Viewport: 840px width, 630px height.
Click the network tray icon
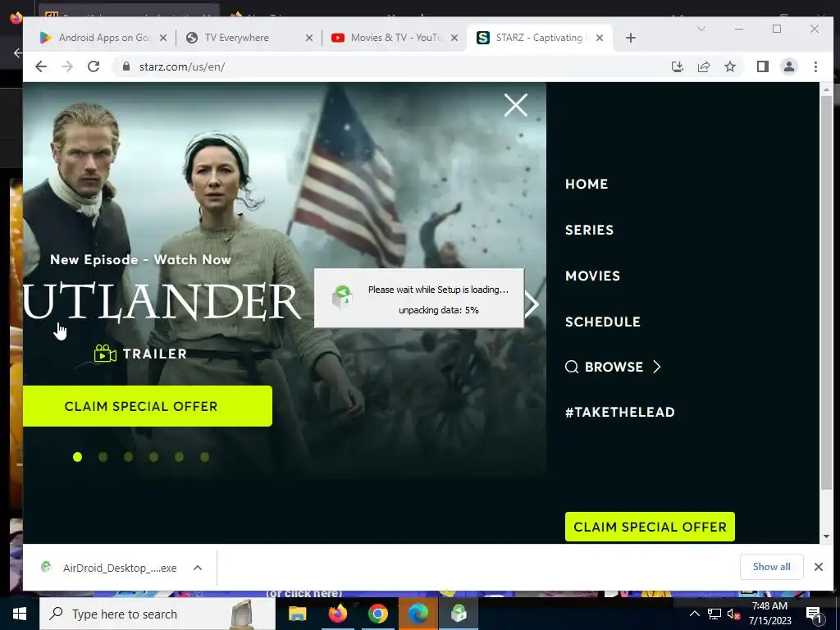714,614
